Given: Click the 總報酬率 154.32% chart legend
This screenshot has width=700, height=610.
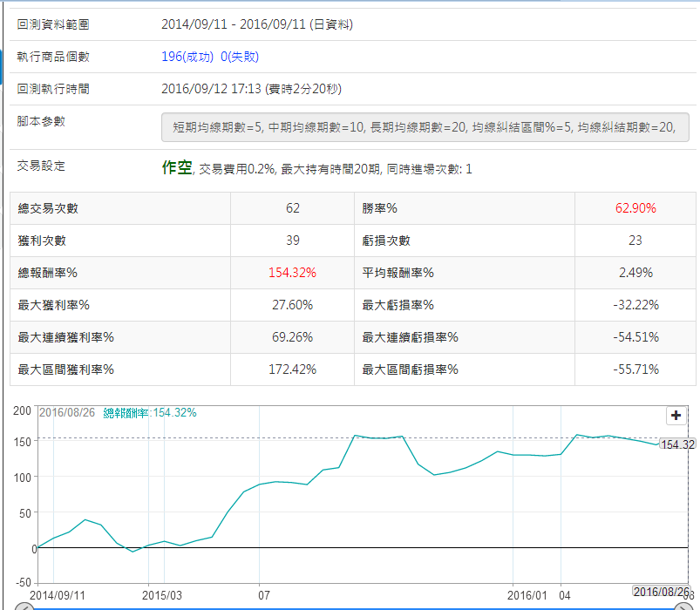Looking at the screenshot, I should coord(150,412).
